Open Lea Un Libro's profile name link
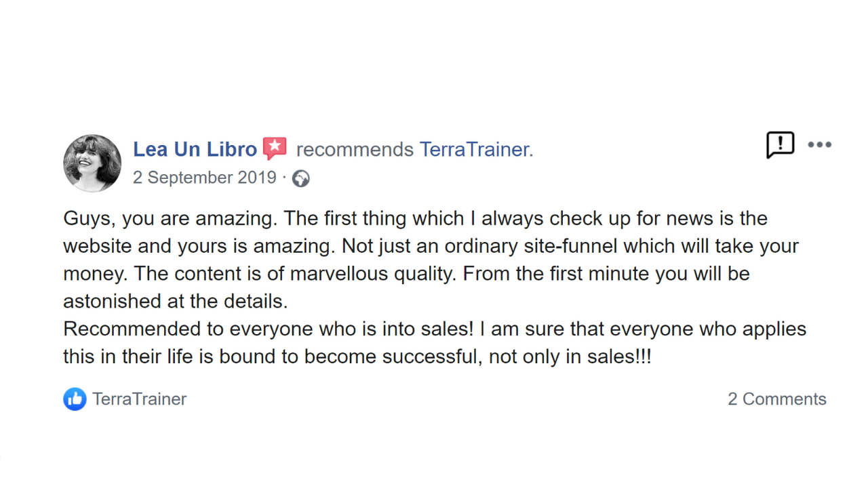This screenshot has height=488, width=868. click(x=195, y=149)
